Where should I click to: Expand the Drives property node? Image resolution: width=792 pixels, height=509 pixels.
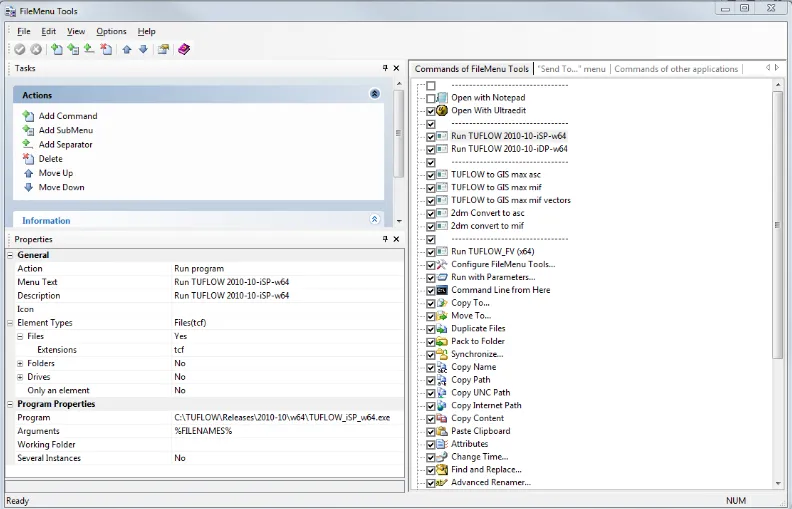pos(20,377)
